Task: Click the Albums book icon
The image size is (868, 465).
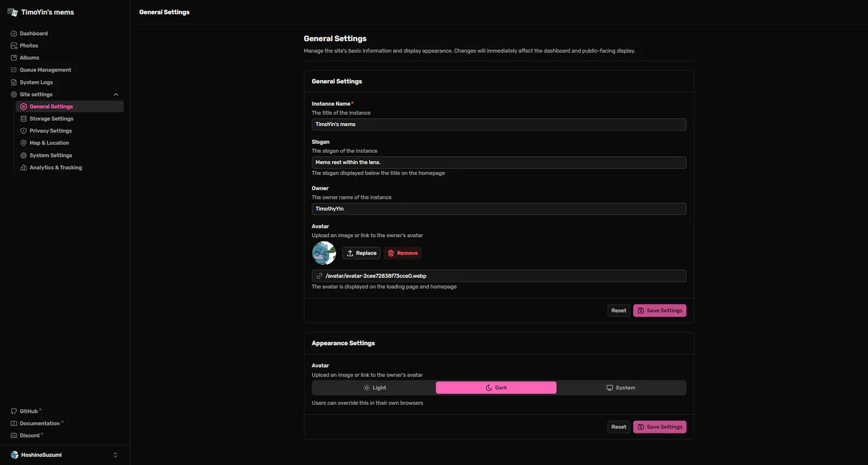Action: 14,58
